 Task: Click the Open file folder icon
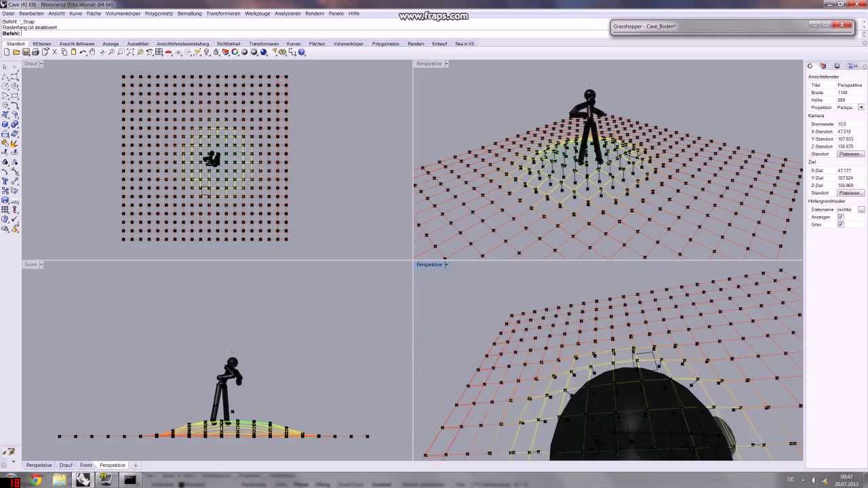tap(16, 52)
